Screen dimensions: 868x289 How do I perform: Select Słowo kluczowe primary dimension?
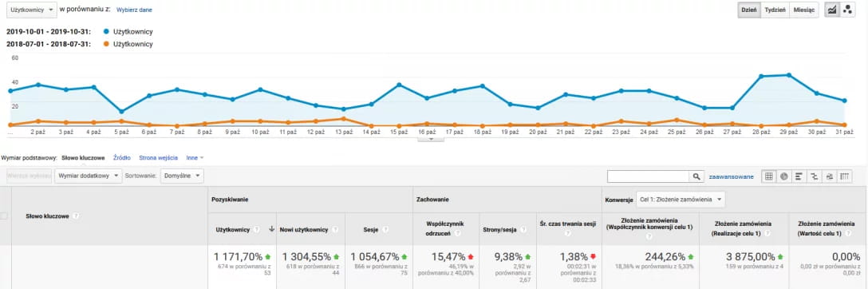83,158
